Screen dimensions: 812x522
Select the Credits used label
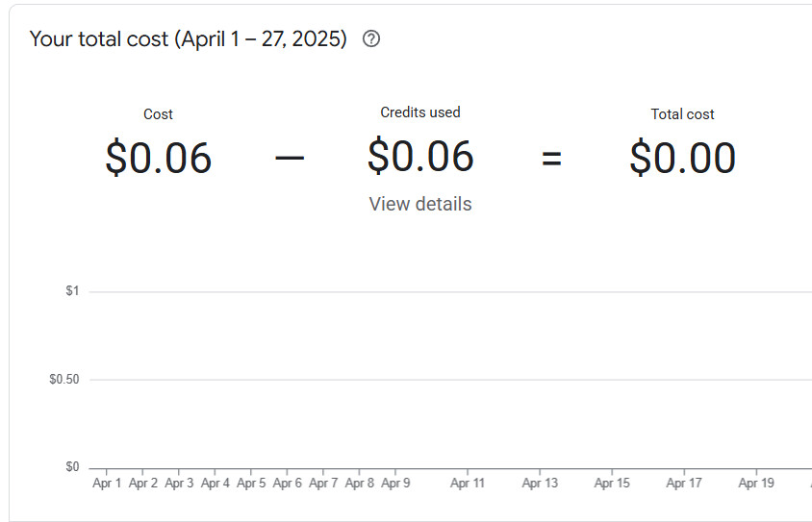[420, 112]
